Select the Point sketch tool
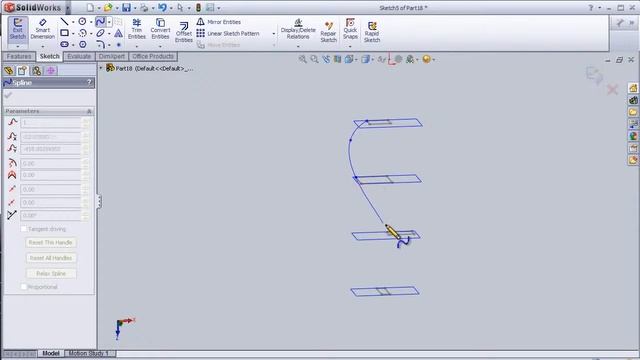This screenshot has width=640, height=360. (118, 44)
